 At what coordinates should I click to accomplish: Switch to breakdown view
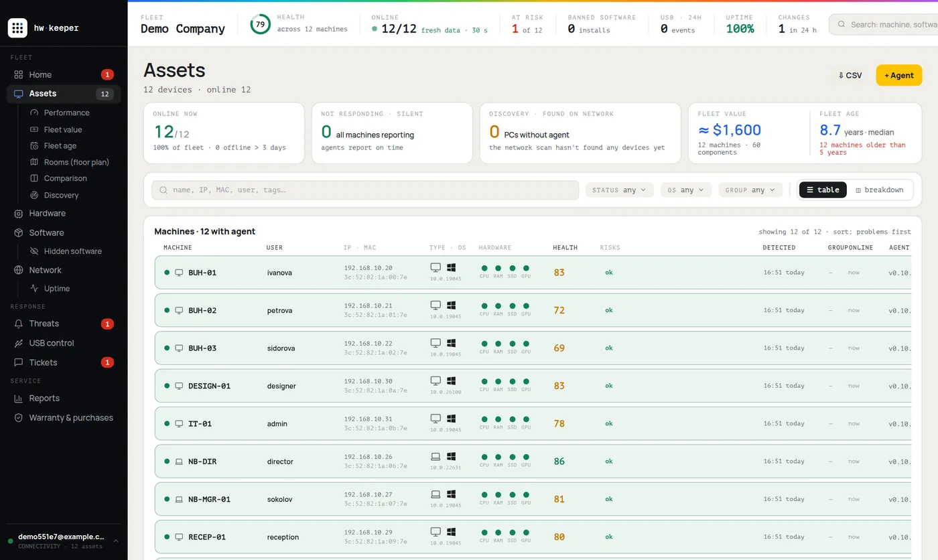tap(880, 190)
